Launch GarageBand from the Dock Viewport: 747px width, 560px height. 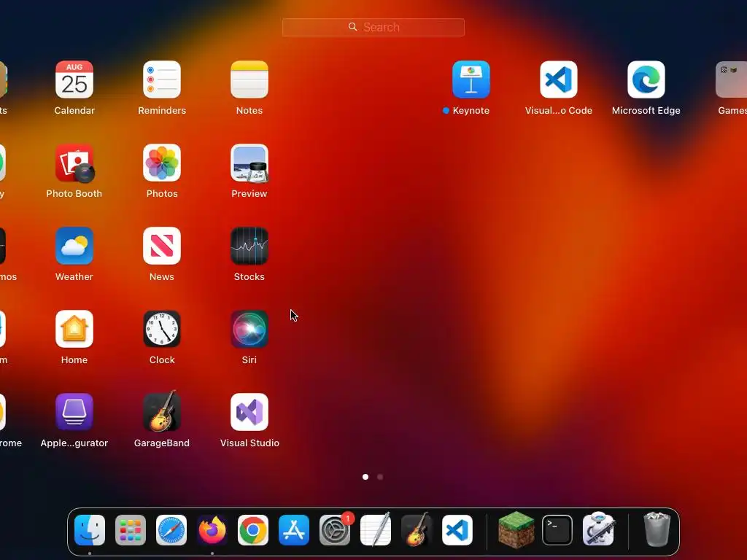pos(417,529)
